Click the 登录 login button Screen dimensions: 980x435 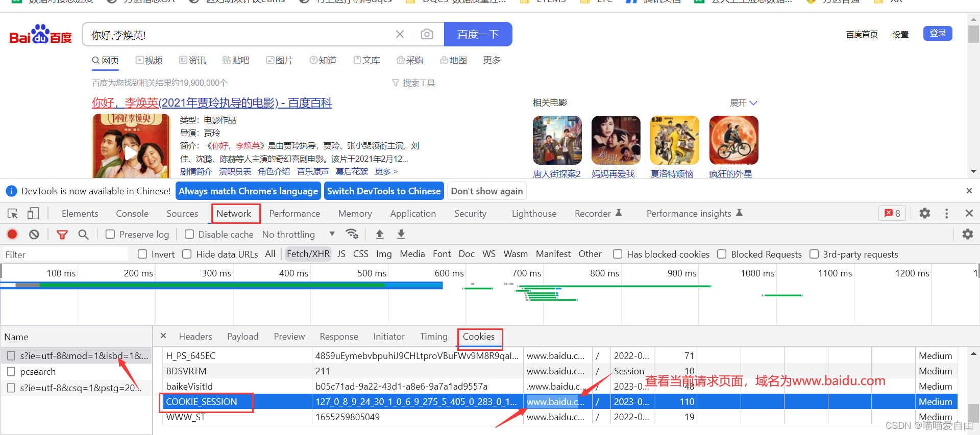click(x=938, y=33)
